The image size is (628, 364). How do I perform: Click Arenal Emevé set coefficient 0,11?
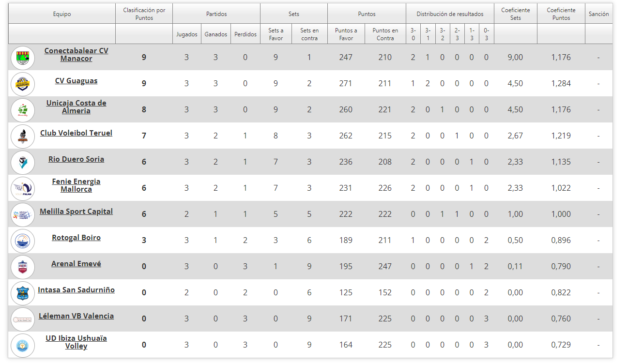pos(516,267)
